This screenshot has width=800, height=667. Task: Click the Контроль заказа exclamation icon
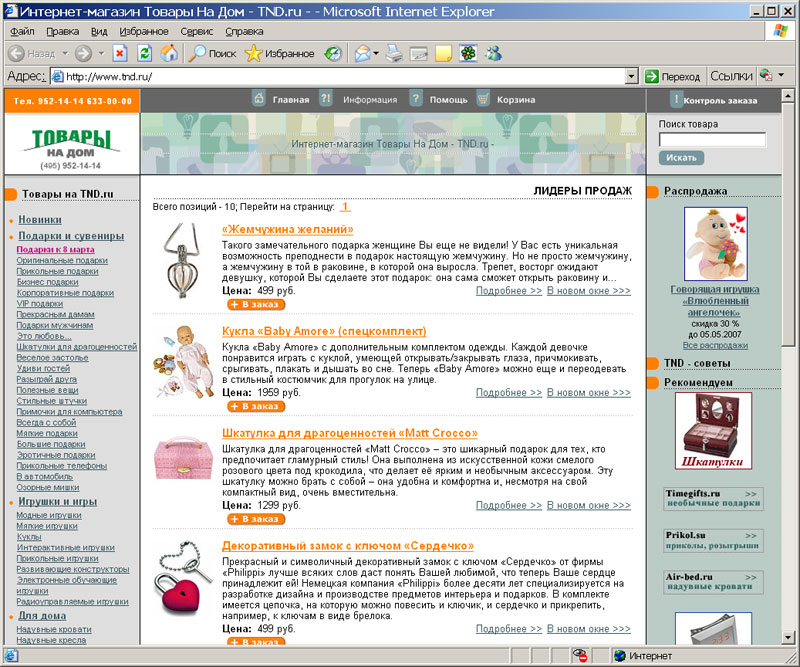(x=676, y=99)
